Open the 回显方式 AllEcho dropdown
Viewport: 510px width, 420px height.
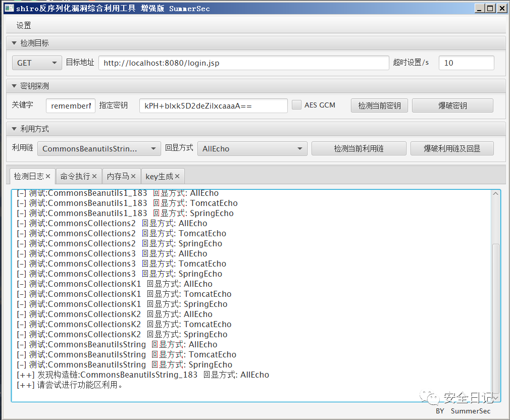(252, 148)
